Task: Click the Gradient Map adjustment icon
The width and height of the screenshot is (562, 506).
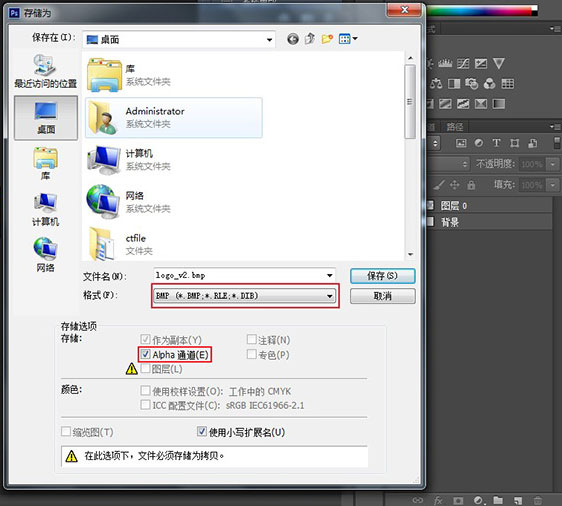Action: pos(499,104)
